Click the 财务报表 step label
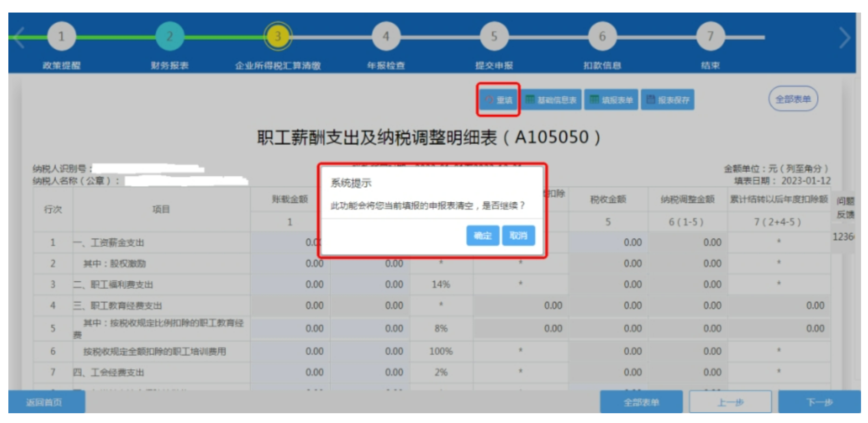This screenshot has width=868, height=423. (170, 66)
